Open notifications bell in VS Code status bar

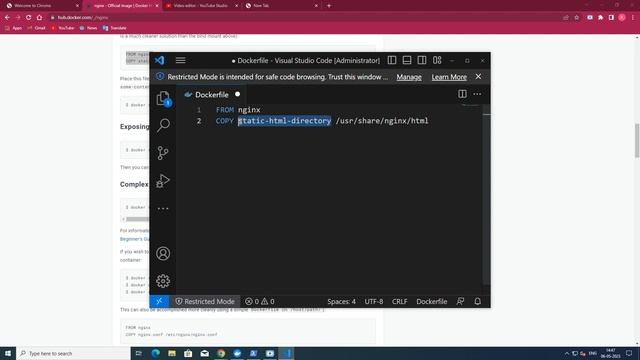point(478,301)
